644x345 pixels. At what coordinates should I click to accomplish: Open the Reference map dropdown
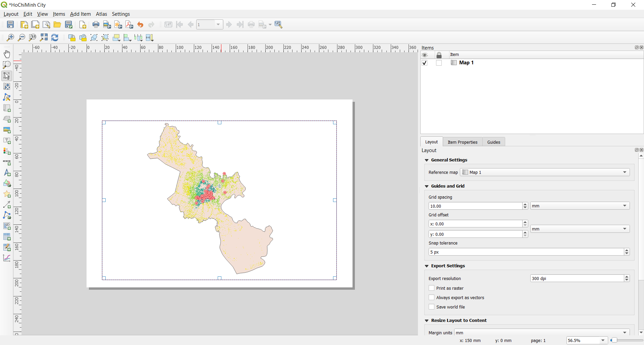545,172
